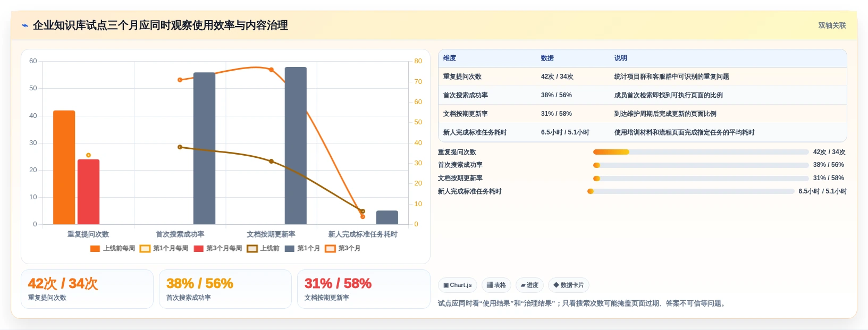Toggle the 上线前每周 legend series
The image size is (868, 330).
(113, 248)
